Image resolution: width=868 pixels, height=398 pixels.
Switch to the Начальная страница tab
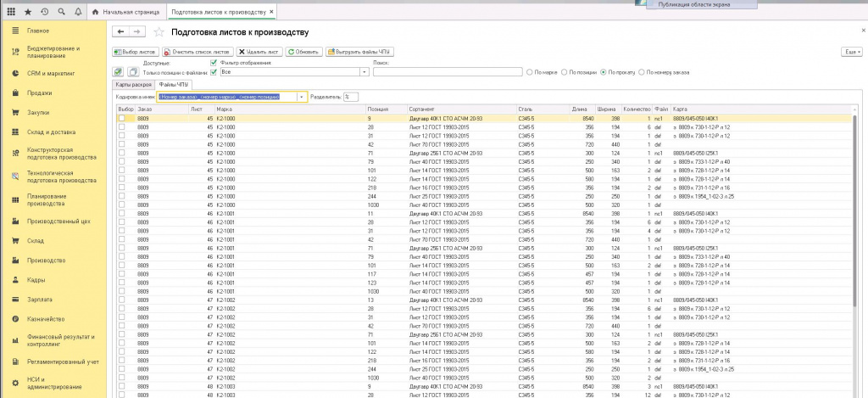click(x=126, y=12)
